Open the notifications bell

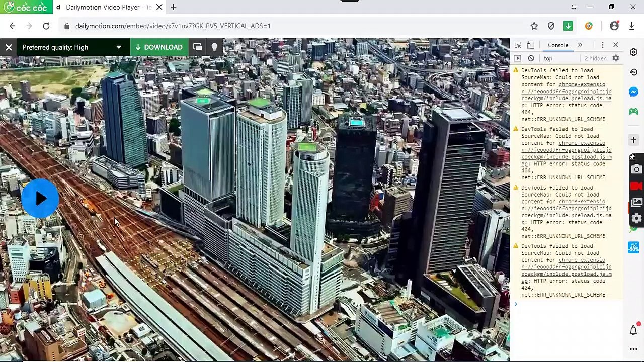[633, 330]
